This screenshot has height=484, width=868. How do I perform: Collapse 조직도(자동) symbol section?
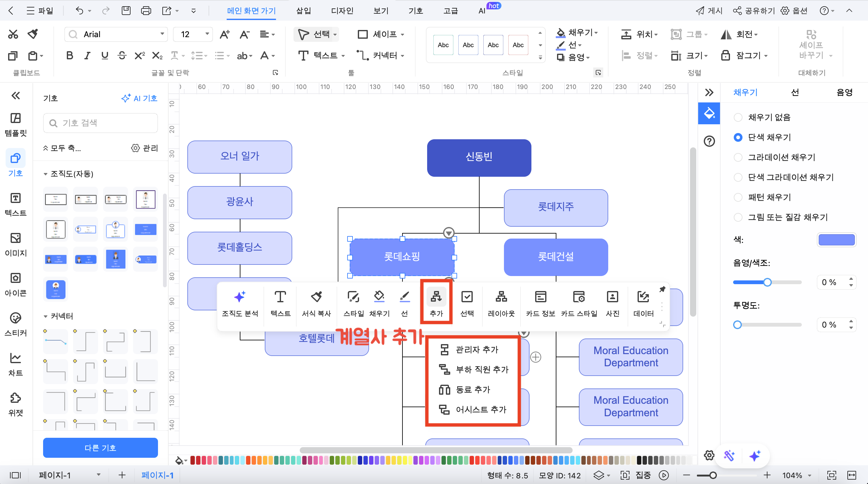point(45,174)
